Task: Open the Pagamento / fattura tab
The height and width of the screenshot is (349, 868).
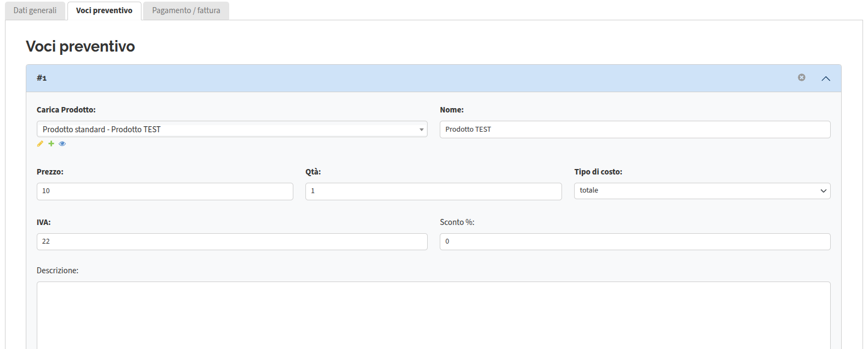Action: point(186,10)
